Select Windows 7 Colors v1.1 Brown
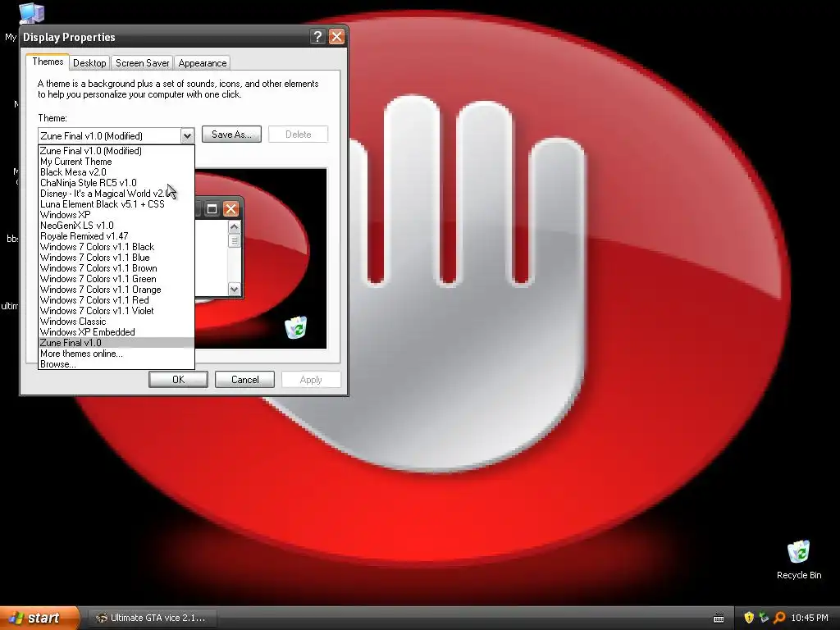This screenshot has height=630, width=840. [x=116, y=268]
